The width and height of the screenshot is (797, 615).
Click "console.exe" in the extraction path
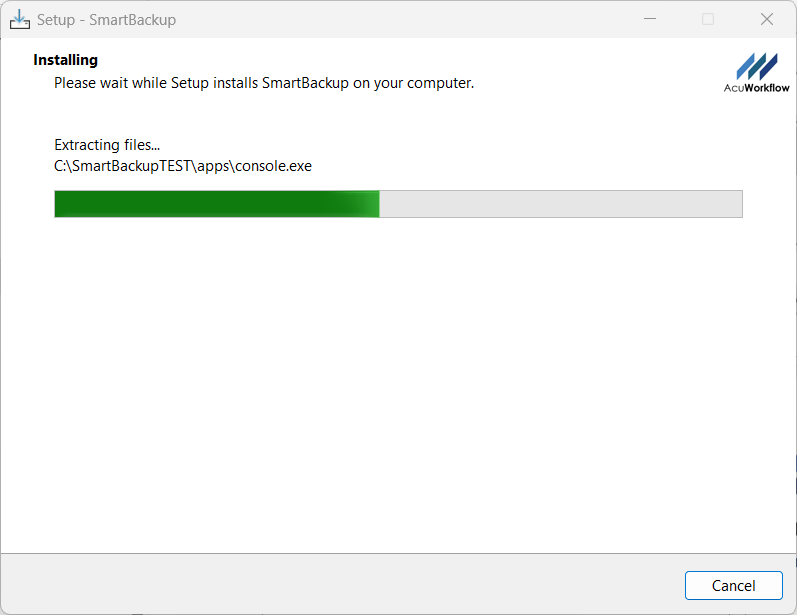click(x=273, y=166)
